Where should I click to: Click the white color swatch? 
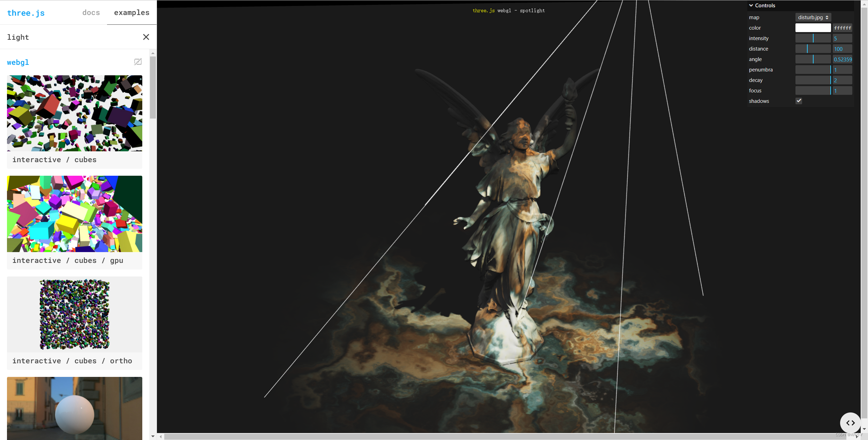pos(813,28)
